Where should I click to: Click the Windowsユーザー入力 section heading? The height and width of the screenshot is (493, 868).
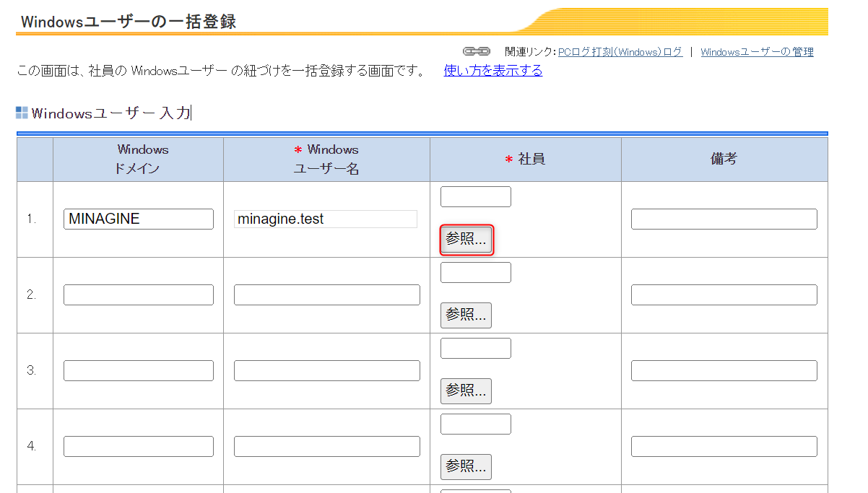coord(110,113)
